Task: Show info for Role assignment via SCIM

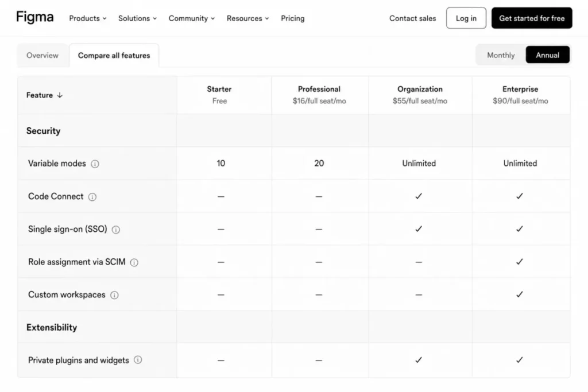Action: pyautogui.click(x=134, y=262)
